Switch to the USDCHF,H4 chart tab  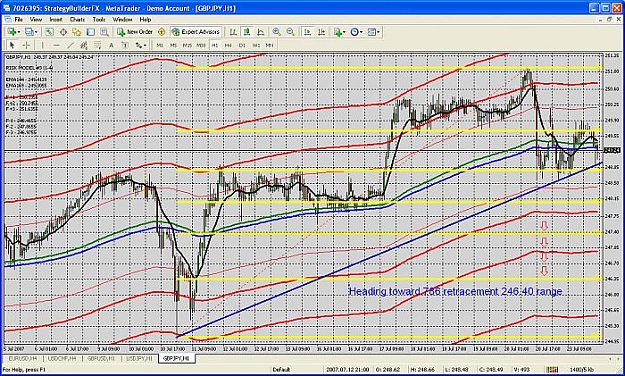point(62,358)
